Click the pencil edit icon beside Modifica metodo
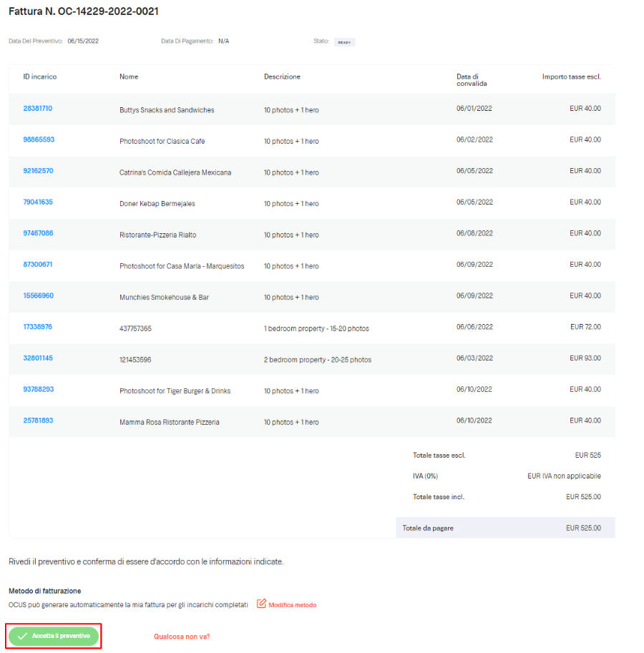 coord(261,604)
